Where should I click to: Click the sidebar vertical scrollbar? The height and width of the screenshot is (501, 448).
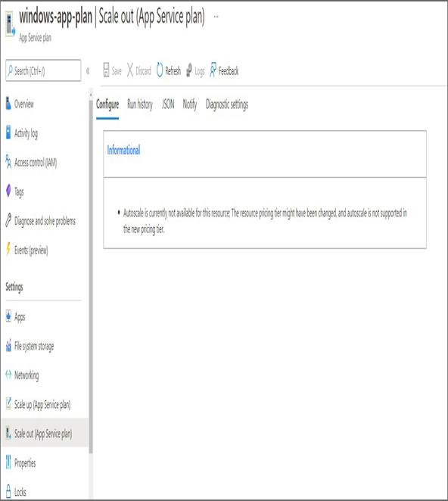pos(91,272)
